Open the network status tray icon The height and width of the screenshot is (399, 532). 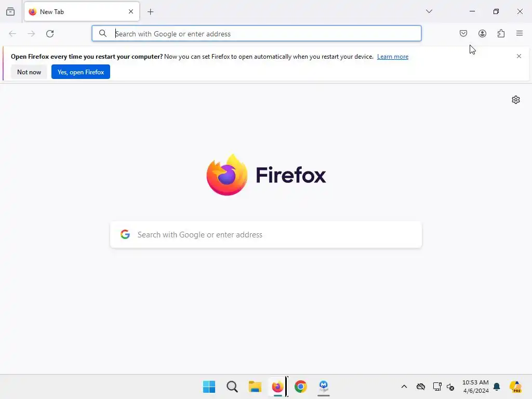[437, 387]
